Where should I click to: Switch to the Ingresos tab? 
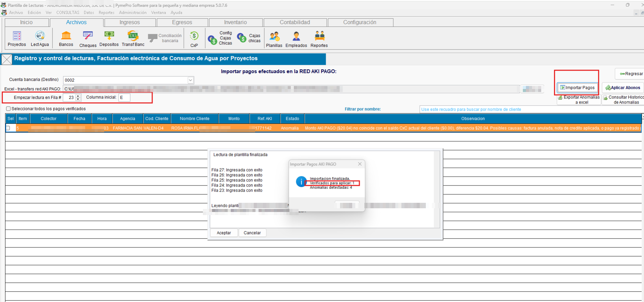pyautogui.click(x=130, y=22)
